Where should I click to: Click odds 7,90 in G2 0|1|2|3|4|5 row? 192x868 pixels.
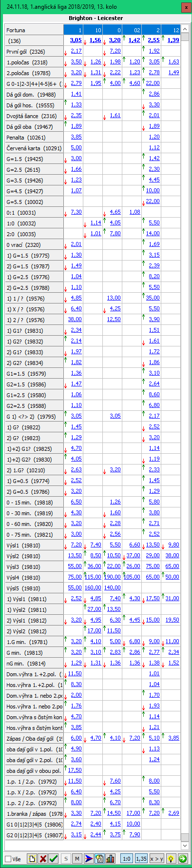click(135, 834)
